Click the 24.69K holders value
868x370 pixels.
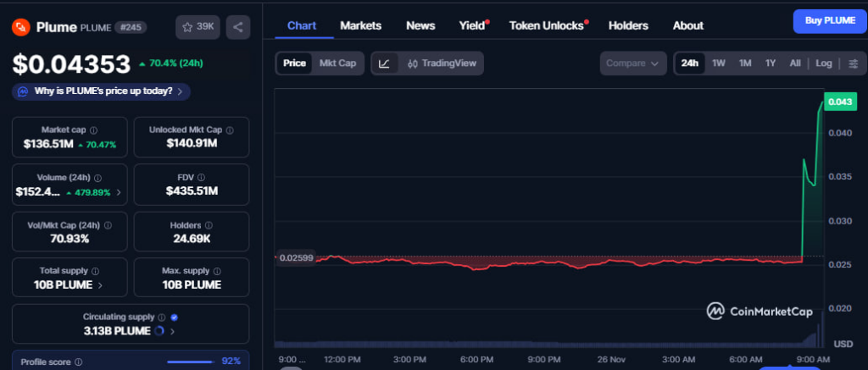tap(192, 239)
